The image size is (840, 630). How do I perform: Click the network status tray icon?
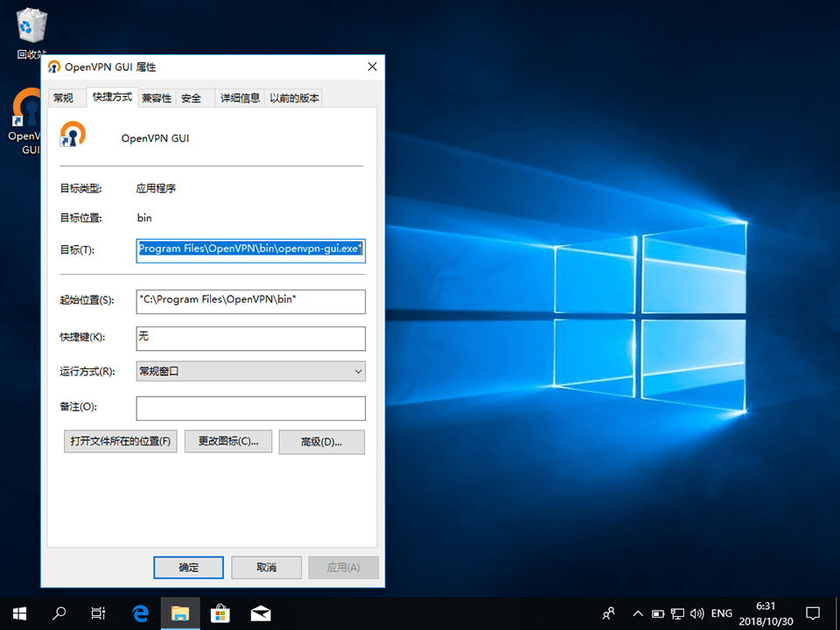[x=677, y=613]
